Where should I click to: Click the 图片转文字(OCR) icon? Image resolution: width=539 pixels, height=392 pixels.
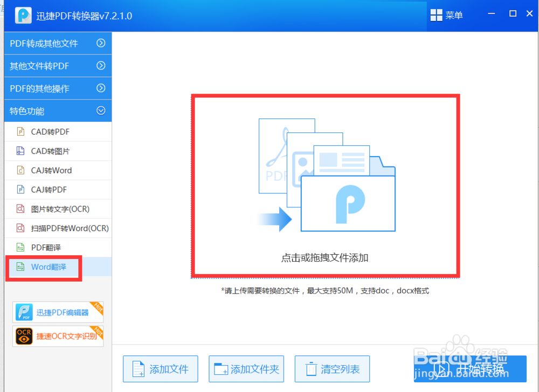coord(20,209)
